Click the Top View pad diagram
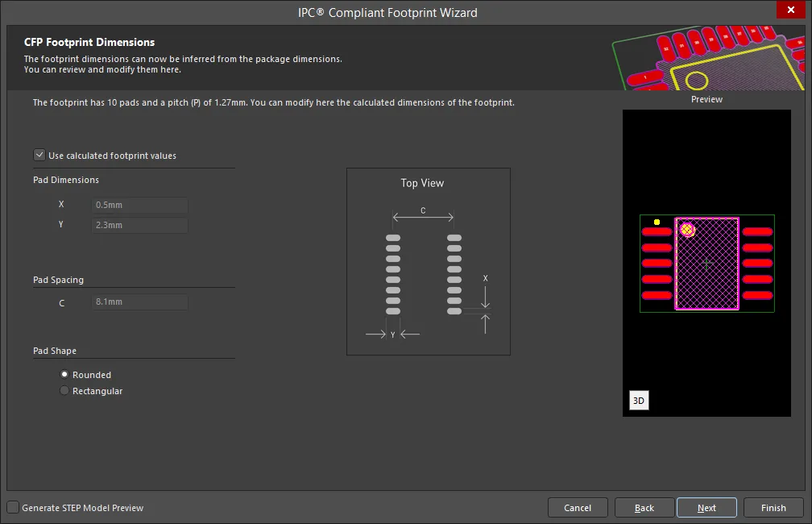 coord(429,261)
